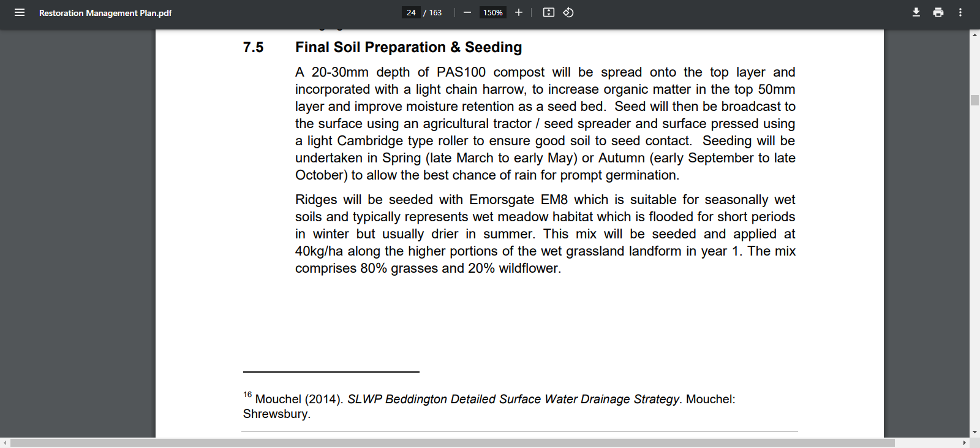Rotate the document counterclockwise
The height and width of the screenshot is (448, 980).
tap(568, 12)
